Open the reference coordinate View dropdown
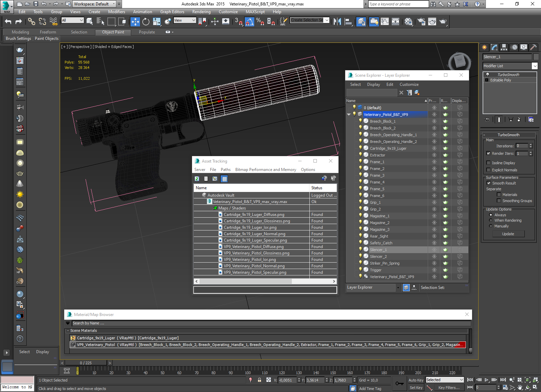 pos(185,20)
